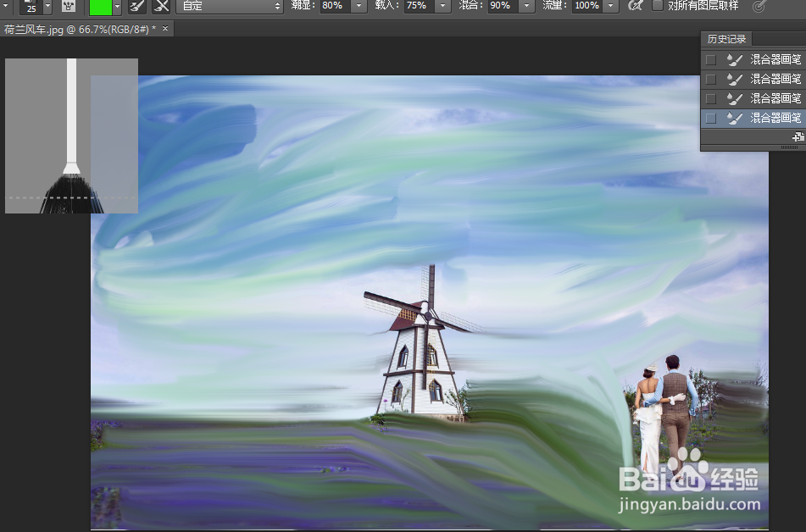The image size is (806, 532).
Task: Toggle load brush after each stroke
Action: tap(136, 6)
